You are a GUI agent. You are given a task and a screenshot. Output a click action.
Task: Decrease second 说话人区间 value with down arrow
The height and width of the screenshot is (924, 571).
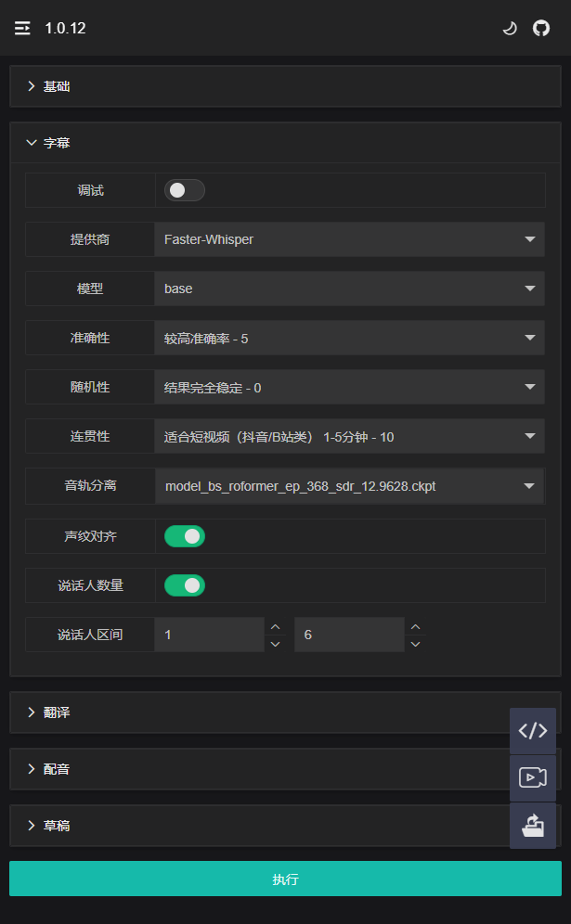[415, 644]
